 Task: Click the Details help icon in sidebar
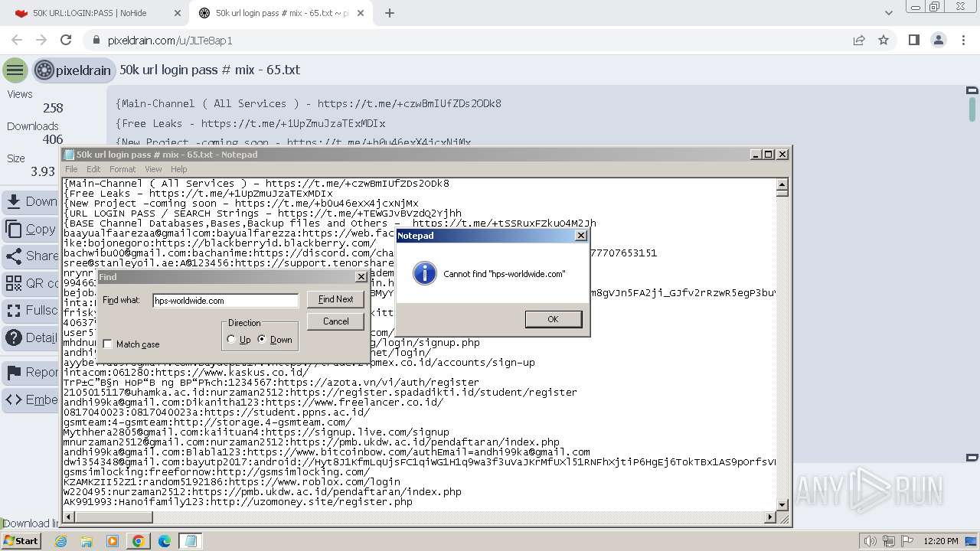(14, 337)
